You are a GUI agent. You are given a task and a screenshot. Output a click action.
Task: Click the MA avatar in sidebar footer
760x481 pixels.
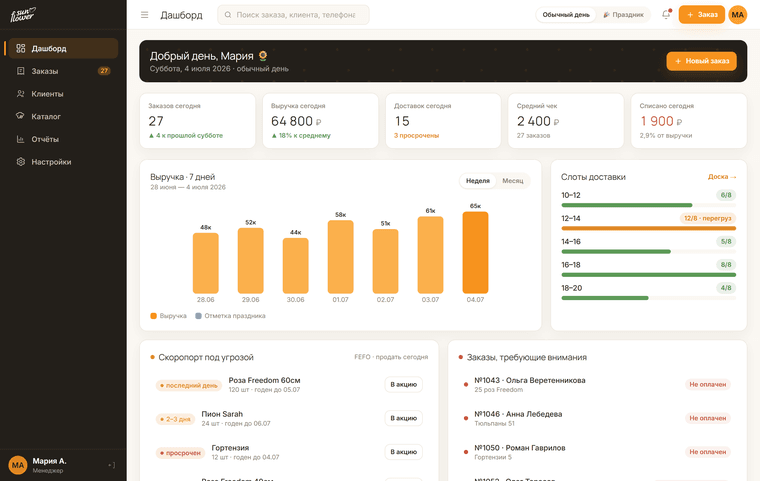point(18,465)
